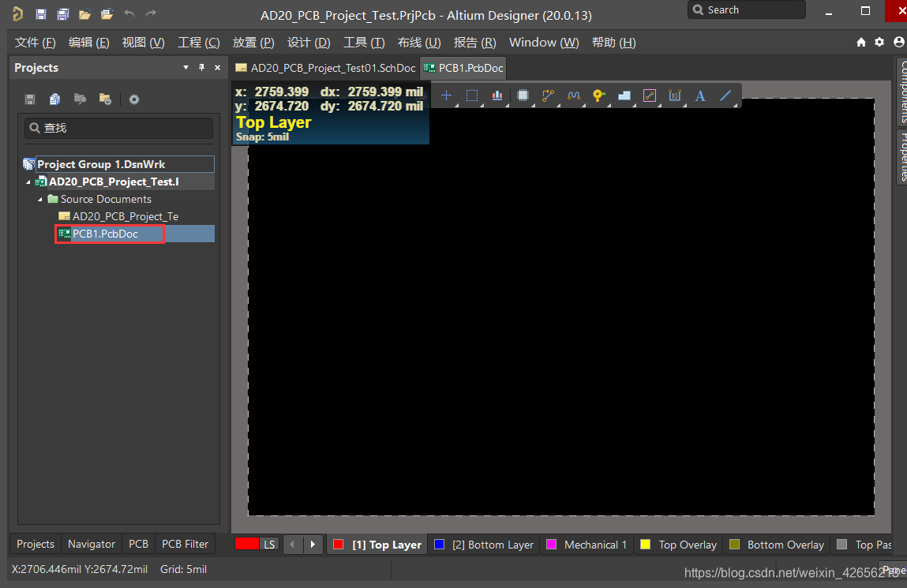
Task: Open the Components side panel tab
Action: pos(901,91)
